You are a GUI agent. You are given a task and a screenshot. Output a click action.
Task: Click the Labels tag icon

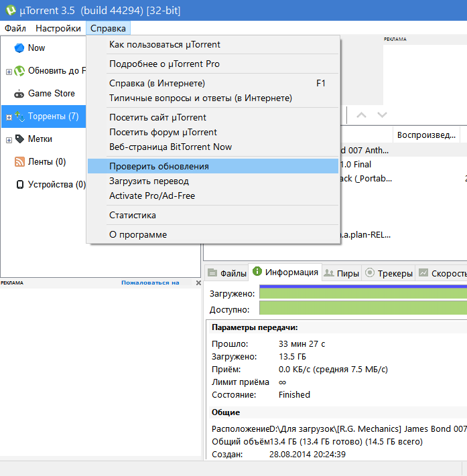pos(19,139)
